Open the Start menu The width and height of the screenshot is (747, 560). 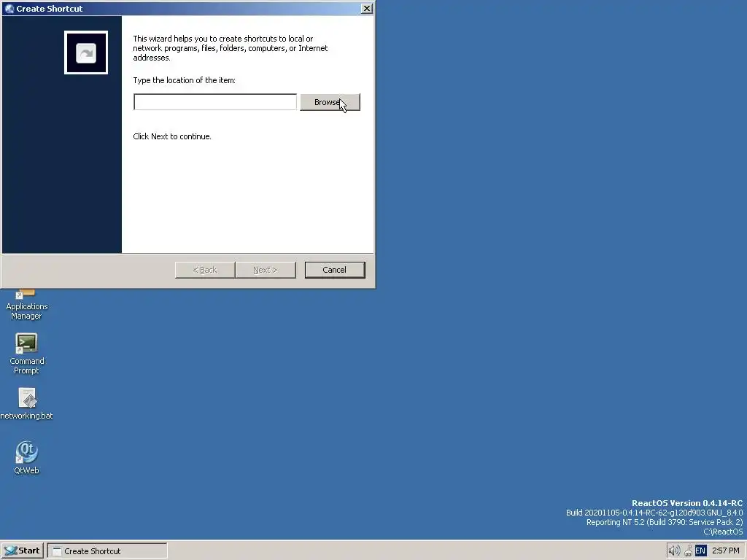coord(23,551)
